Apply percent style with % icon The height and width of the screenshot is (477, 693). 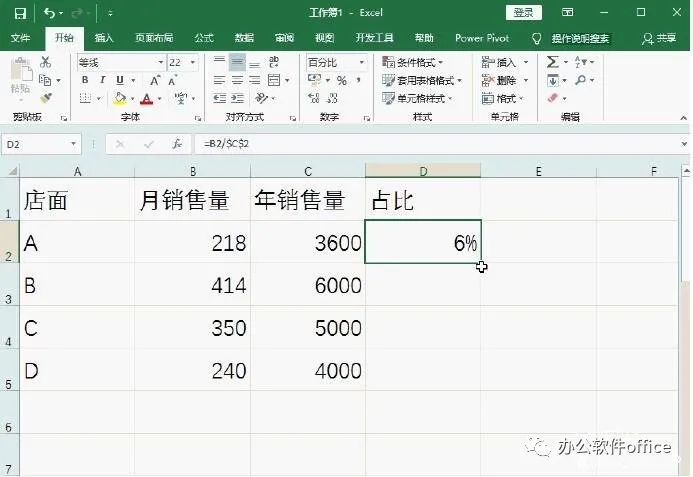click(x=342, y=80)
